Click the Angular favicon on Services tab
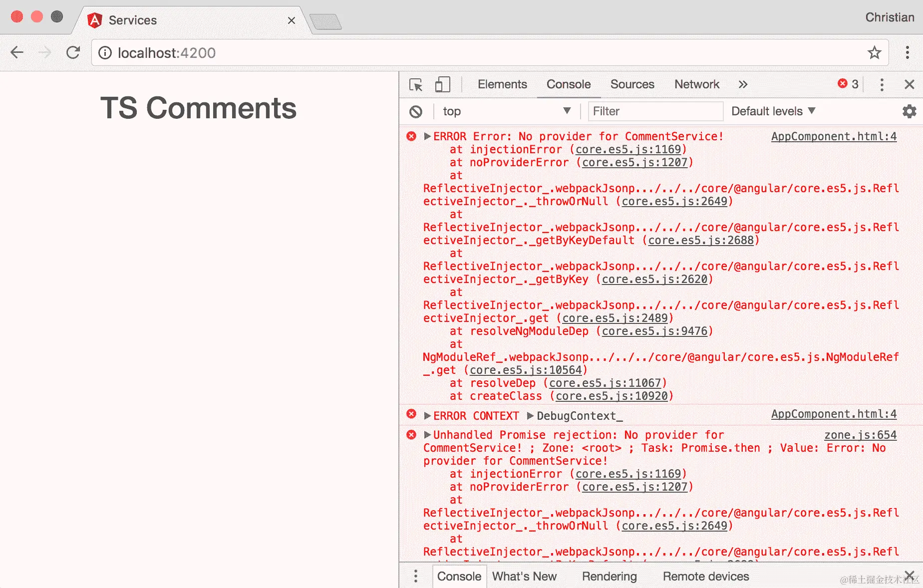The image size is (923, 588). [94, 20]
